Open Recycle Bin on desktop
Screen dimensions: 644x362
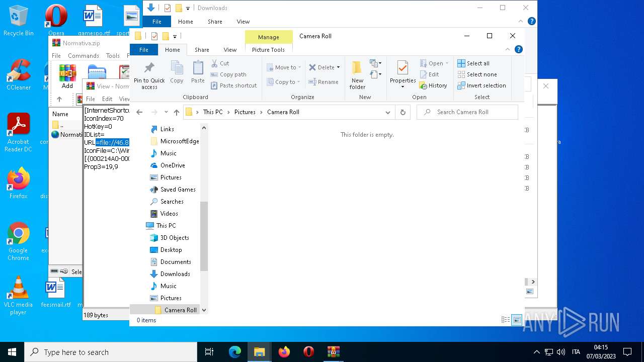[19, 21]
